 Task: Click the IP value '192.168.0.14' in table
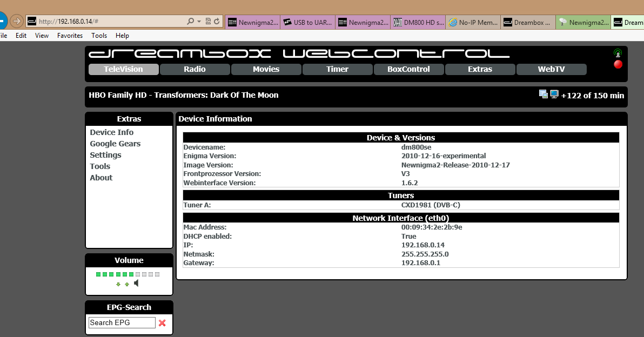click(422, 245)
